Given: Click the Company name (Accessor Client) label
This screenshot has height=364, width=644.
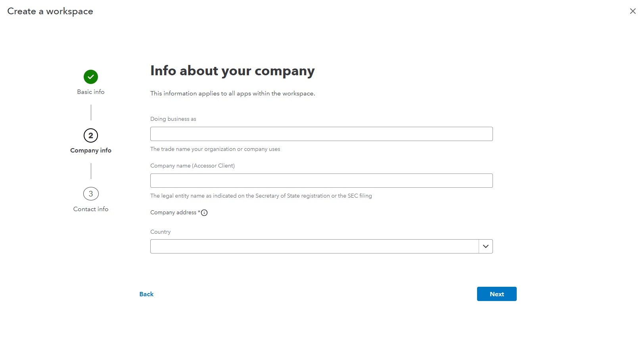Looking at the screenshot, I should coord(192,166).
